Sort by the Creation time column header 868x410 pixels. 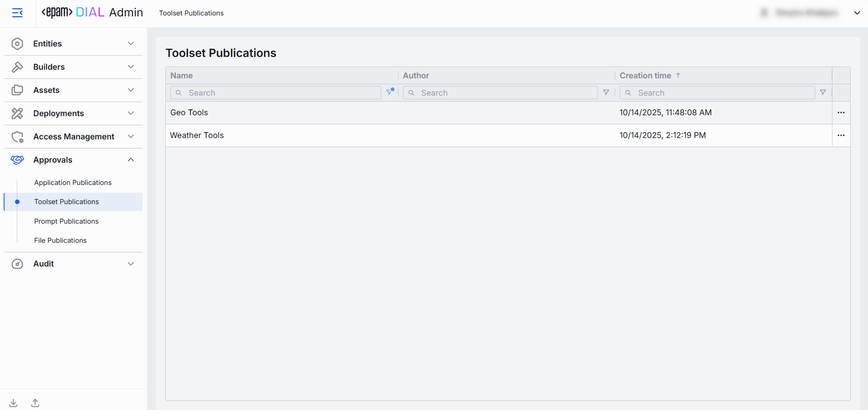[645, 76]
